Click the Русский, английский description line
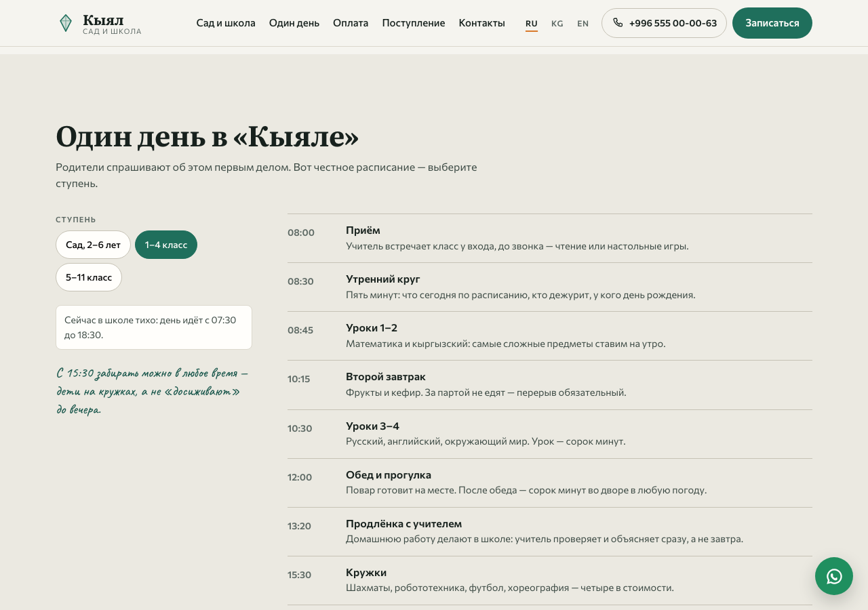This screenshot has height=610, width=868. 486,441
